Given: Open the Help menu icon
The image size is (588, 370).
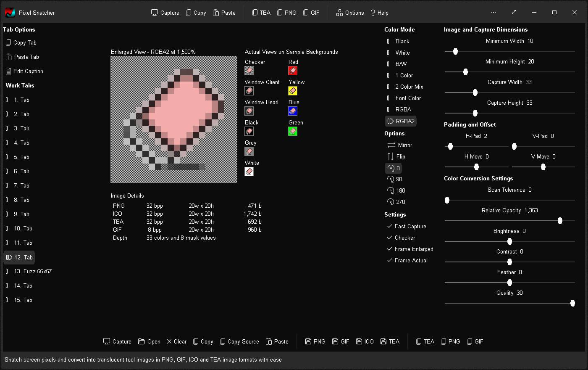Looking at the screenshot, I should pos(373,13).
